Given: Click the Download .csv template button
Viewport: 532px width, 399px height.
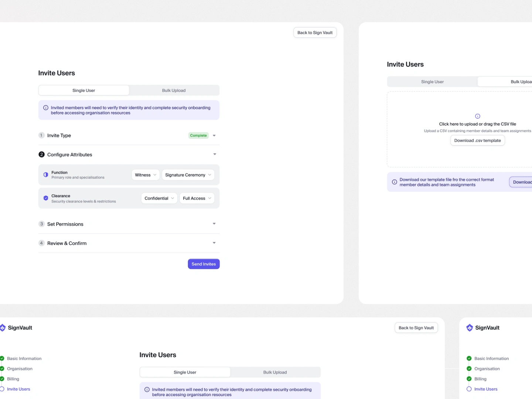Looking at the screenshot, I should 477,141.
